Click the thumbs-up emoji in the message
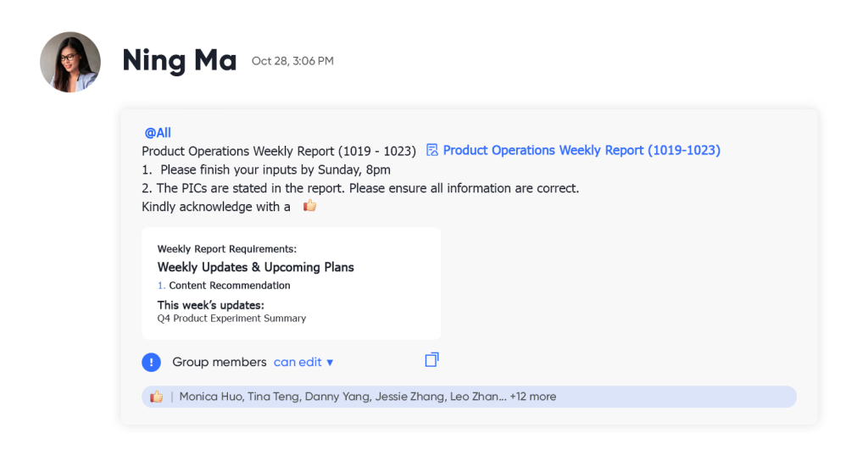 [x=309, y=206]
